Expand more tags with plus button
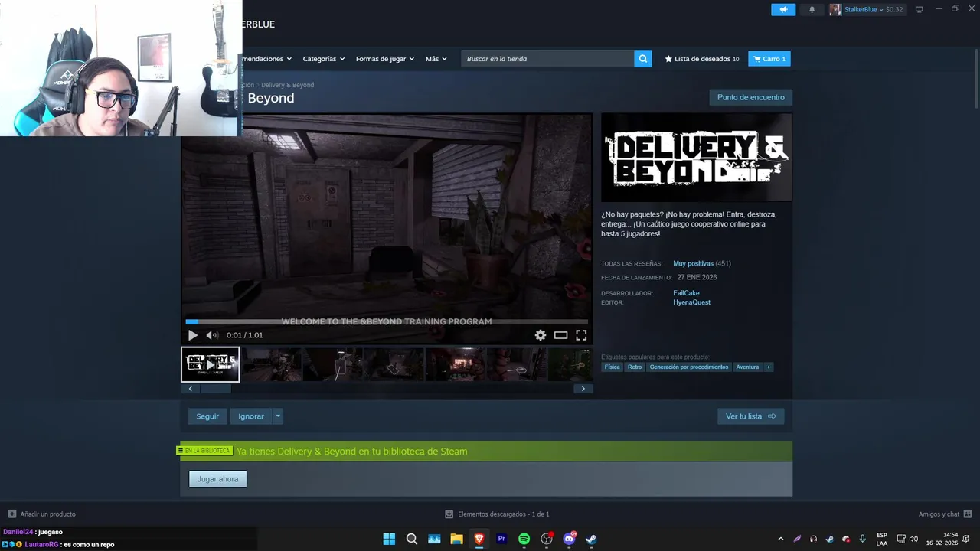The width and height of the screenshot is (980, 551). pyautogui.click(x=769, y=367)
